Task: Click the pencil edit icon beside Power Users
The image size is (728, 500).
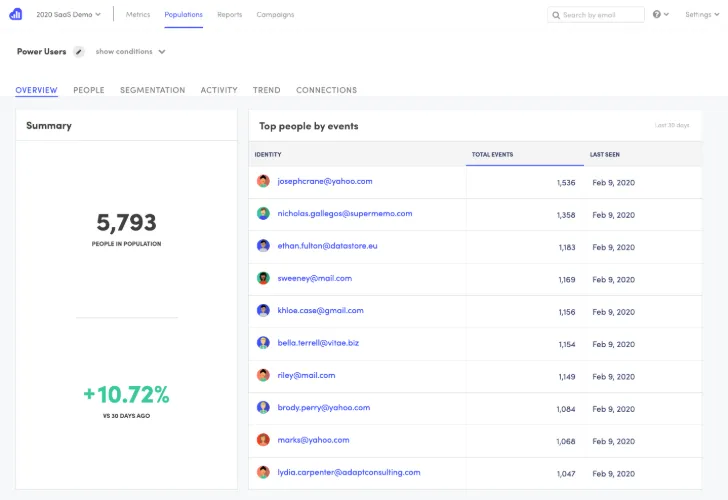Action: 79,52
